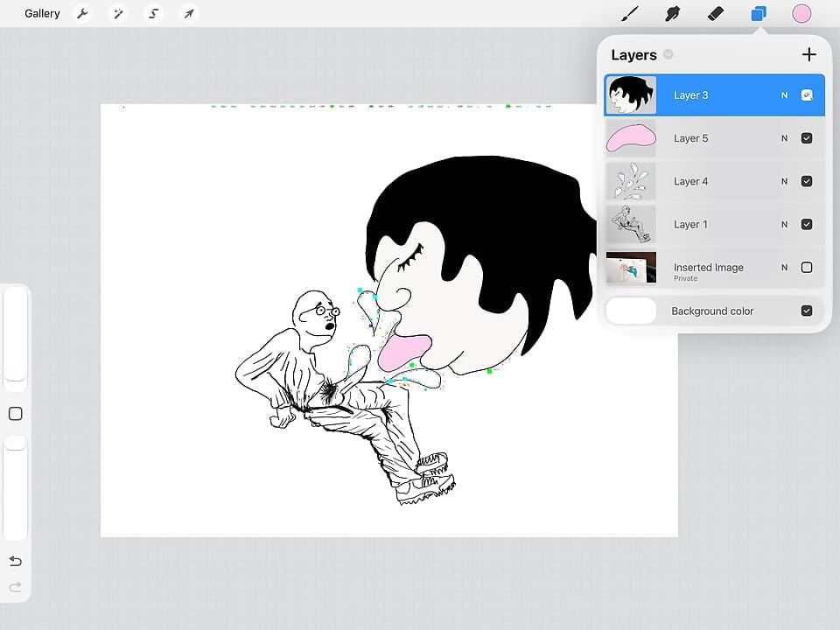The width and height of the screenshot is (840, 630).
Task: Select Layer 5 pink shape thumbnail
Action: click(631, 138)
